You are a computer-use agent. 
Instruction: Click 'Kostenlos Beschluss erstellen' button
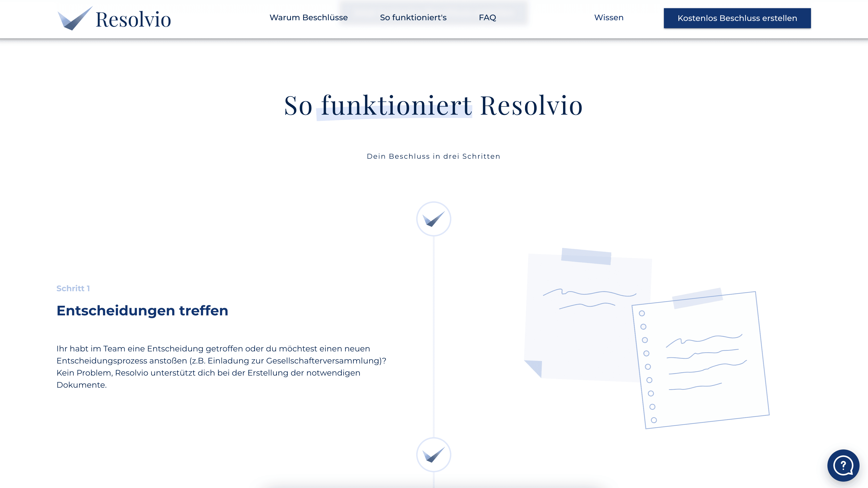coord(737,18)
